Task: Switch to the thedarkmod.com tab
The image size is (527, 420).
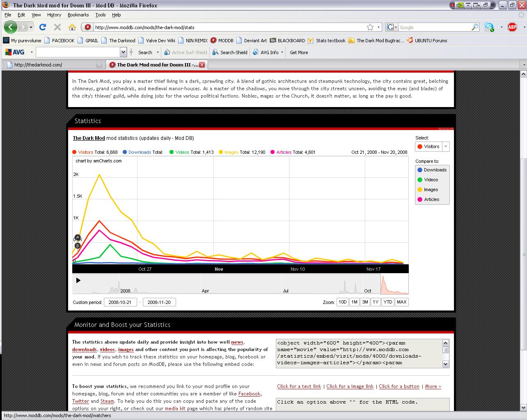Action: point(53,65)
